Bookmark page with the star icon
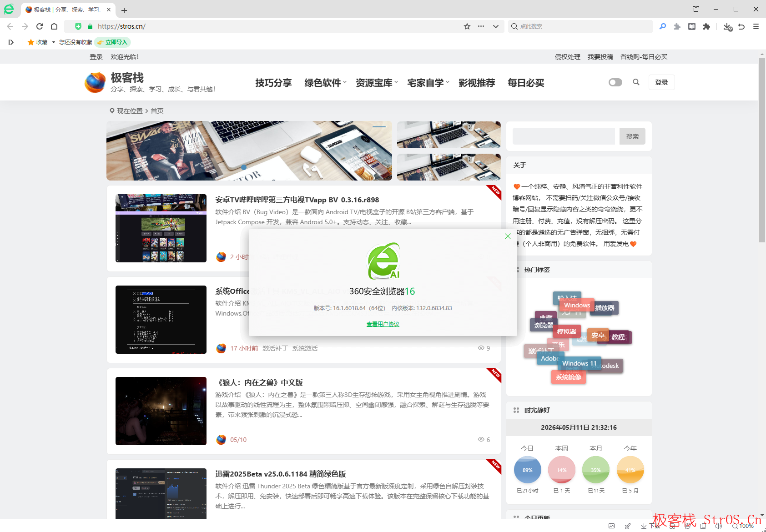The height and width of the screenshot is (532, 766). (467, 26)
